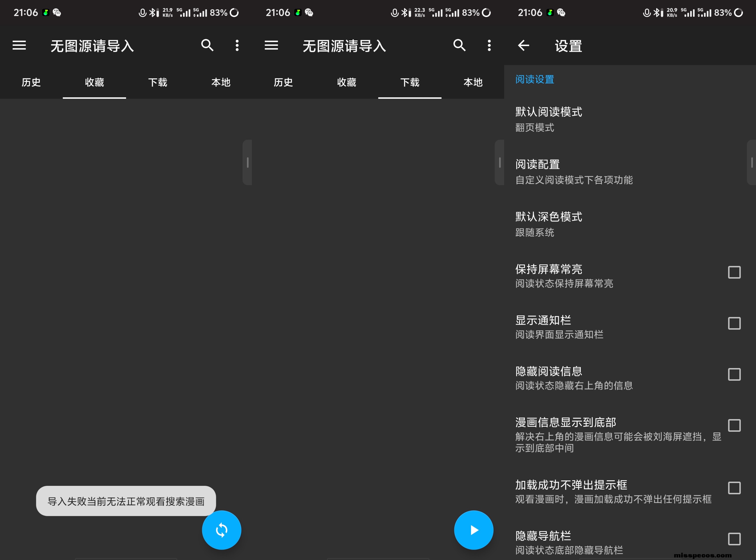Enable 保持屏幕常亮 checkbox

pos(734,272)
